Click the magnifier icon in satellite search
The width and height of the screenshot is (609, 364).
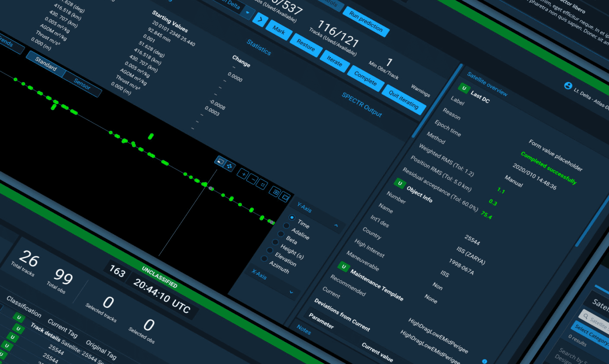click(x=586, y=316)
